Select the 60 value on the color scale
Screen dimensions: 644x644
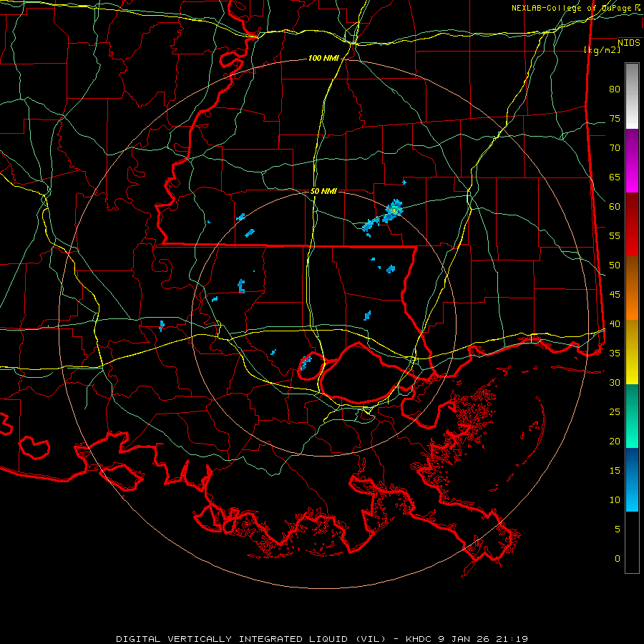615,207
